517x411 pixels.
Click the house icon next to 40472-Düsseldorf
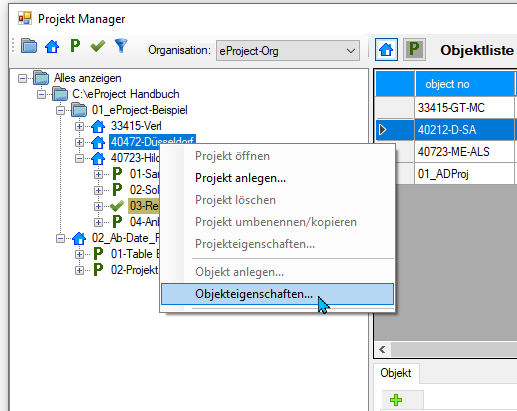98,142
